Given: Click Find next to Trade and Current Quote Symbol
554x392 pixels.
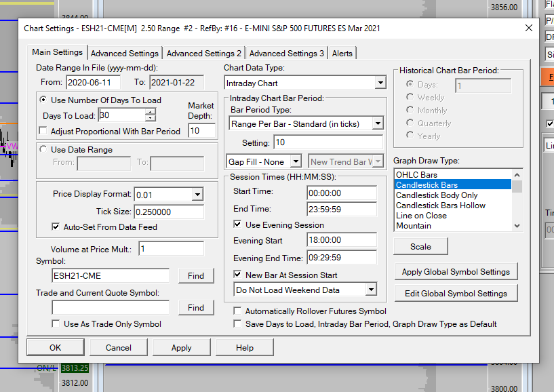Looking at the screenshot, I should click(196, 307).
